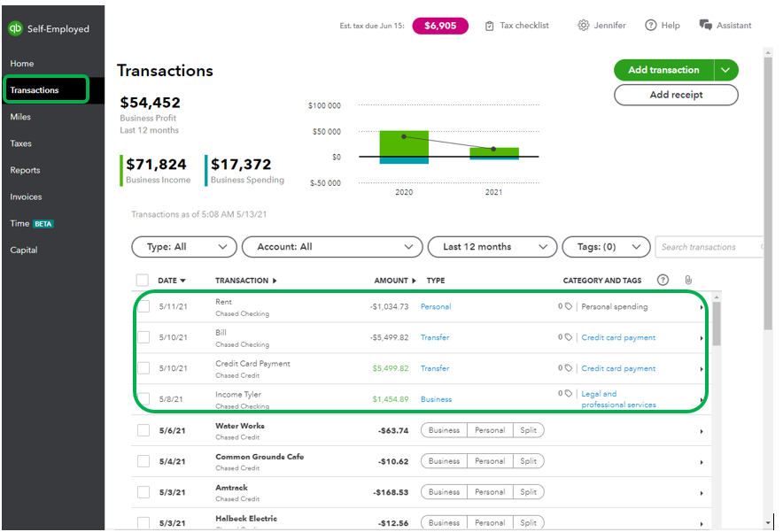Mark Water Works as Personal
783x532 pixels.
click(490, 430)
